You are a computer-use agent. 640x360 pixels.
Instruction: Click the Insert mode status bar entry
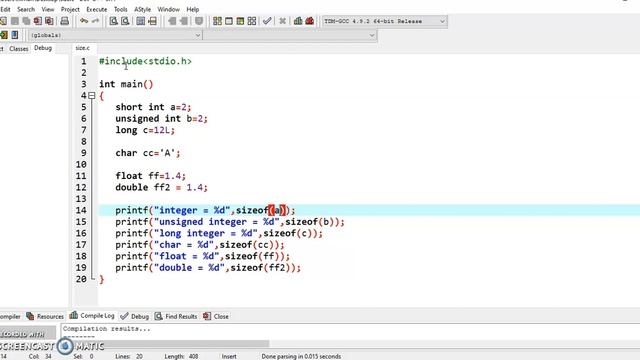point(229,356)
